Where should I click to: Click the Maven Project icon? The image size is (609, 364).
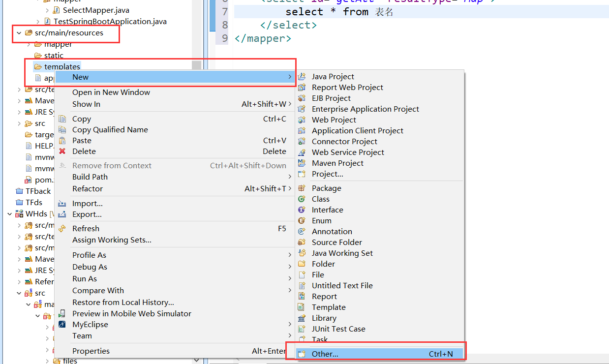point(302,163)
